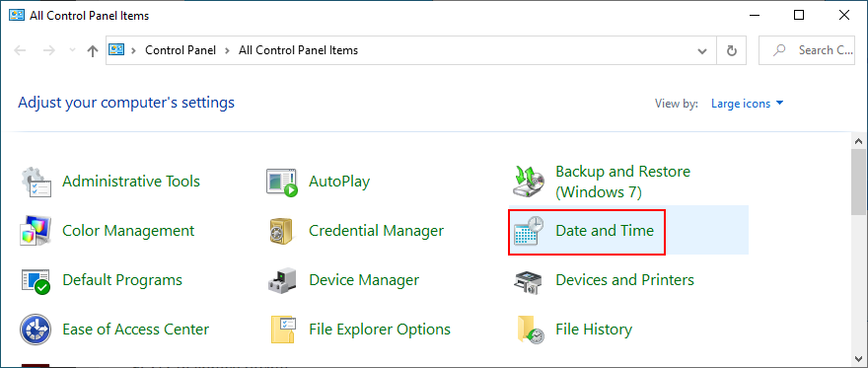Open the Credential Manager safe icon
The image size is (868, 368).
click(282, 231)
